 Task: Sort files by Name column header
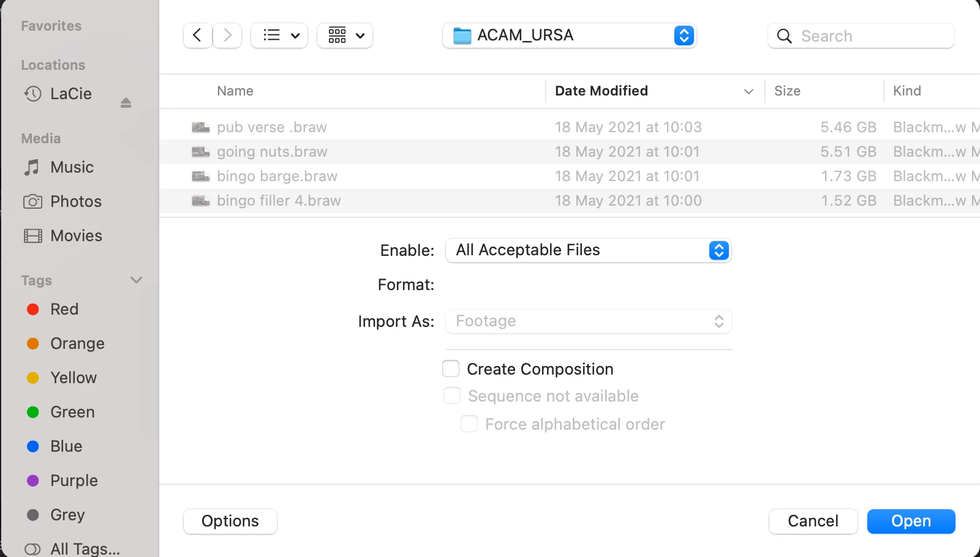tap(235, 91)
